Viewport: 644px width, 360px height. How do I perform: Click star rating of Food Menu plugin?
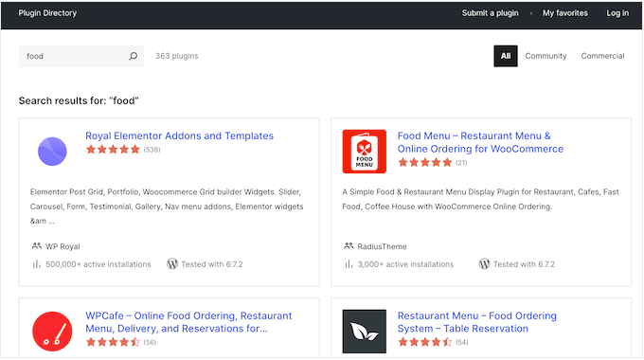click(x=425, y=162)
